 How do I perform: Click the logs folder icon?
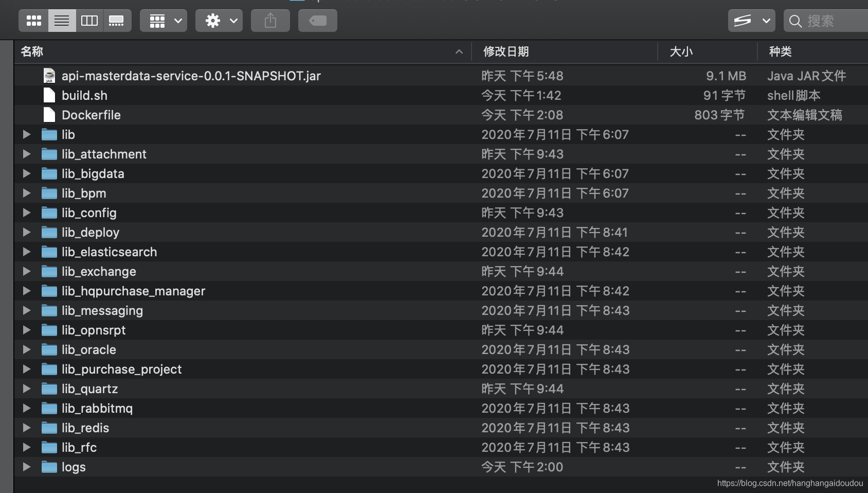(x=49, y=467)
